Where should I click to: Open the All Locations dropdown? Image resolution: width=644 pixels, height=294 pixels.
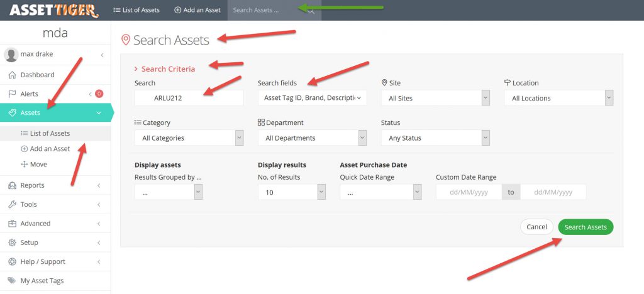tap(558, 98)
